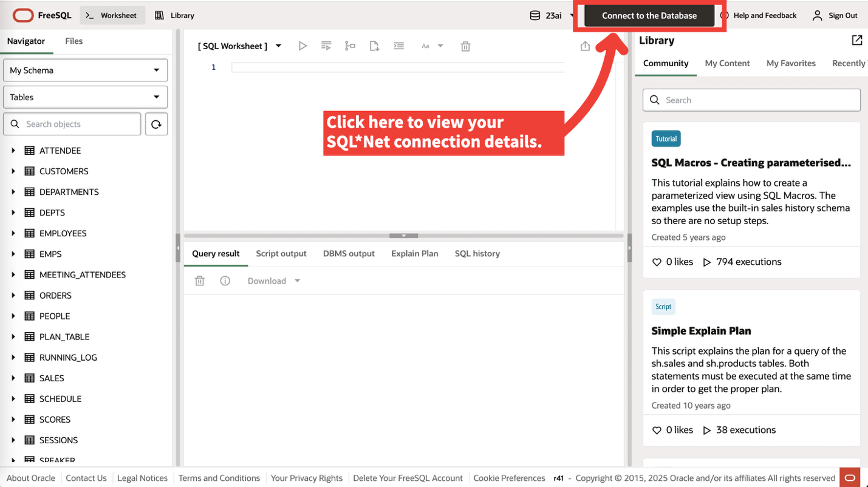Click the Library search field

(751, 100)
